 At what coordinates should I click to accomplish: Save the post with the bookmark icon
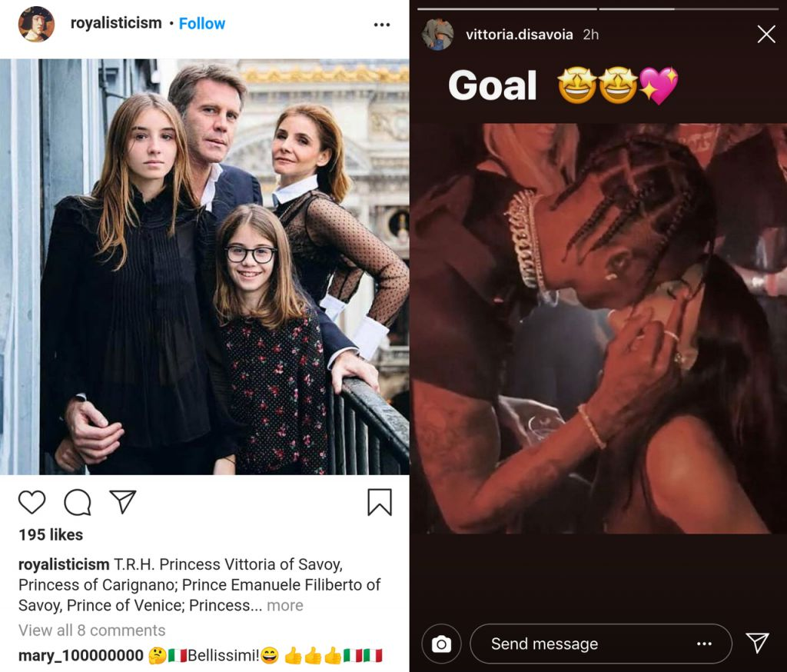click(380, 502)
